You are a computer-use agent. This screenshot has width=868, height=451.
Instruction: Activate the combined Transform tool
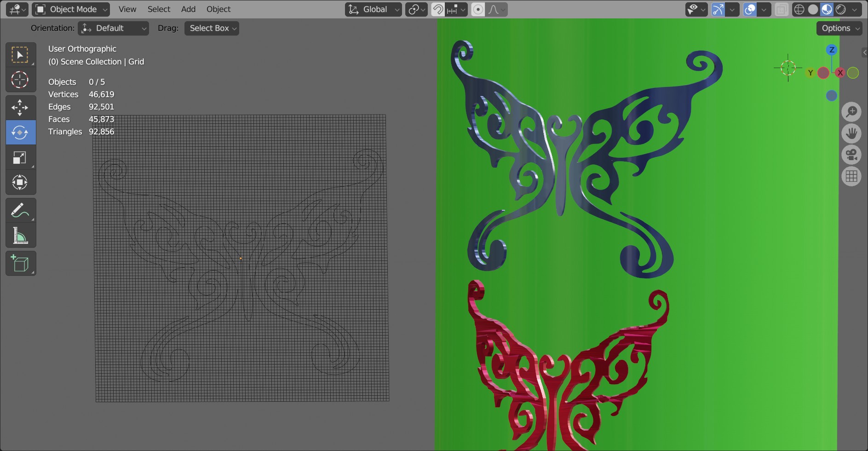coord(20,182)
